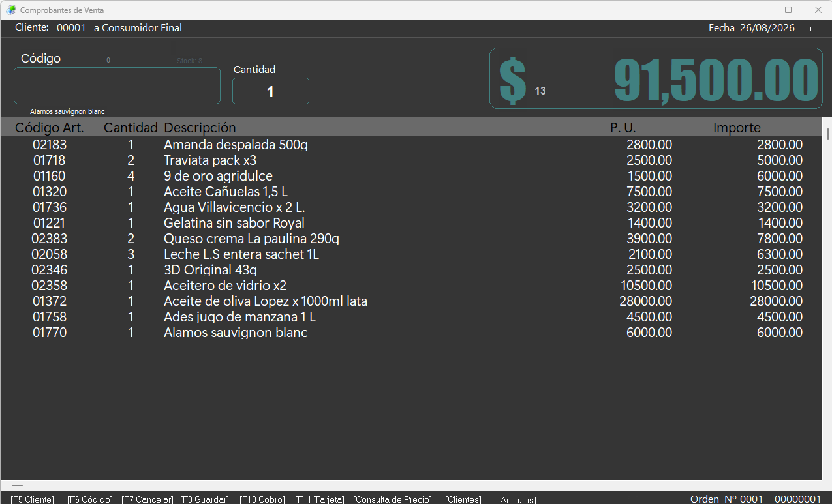
Task: Maximize the Comprobantes de Venta window
Action: click(788, 10)
